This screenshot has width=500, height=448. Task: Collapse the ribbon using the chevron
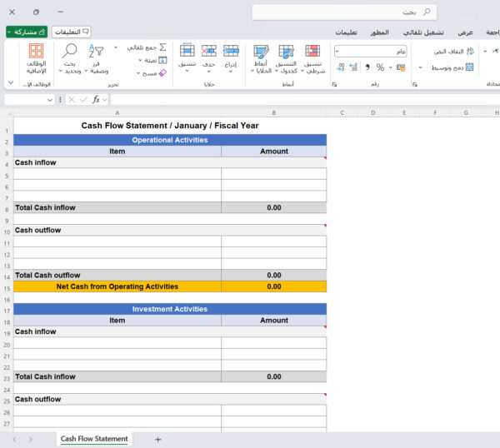tap(11, 83)
